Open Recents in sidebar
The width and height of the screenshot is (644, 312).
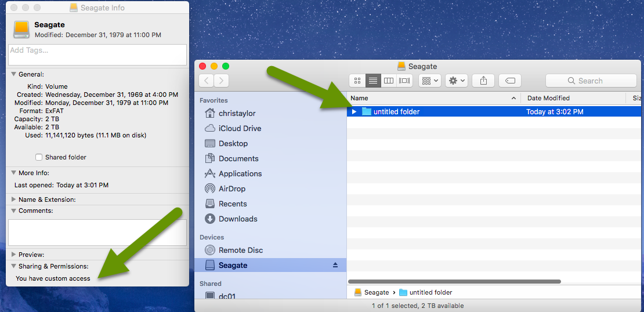coord(233,204)
